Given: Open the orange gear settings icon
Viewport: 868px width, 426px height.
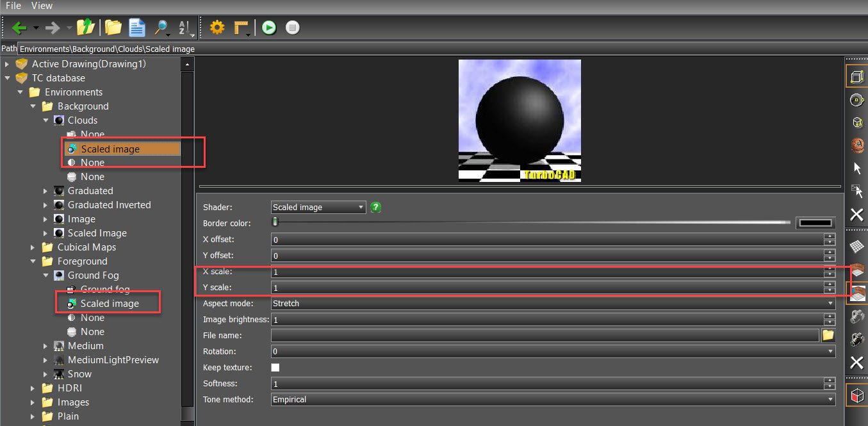Looking at the screenshot, I should (x=217, y=28).
